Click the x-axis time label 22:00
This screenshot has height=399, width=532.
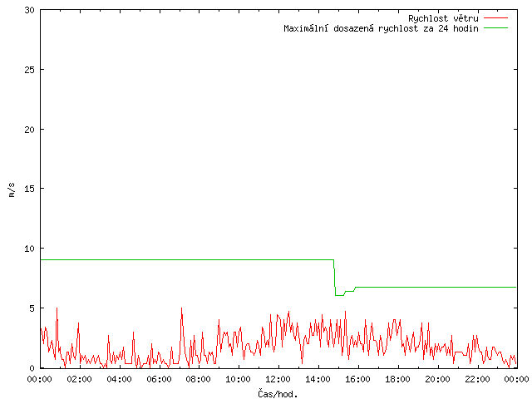coord(477,379)
